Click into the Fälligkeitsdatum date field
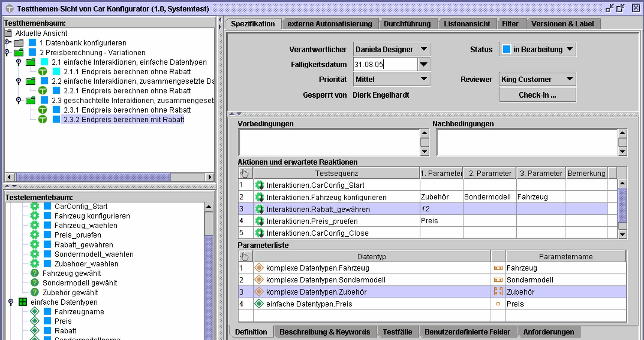Viewport: 644px width, 340px height. [x=385, y=64]
